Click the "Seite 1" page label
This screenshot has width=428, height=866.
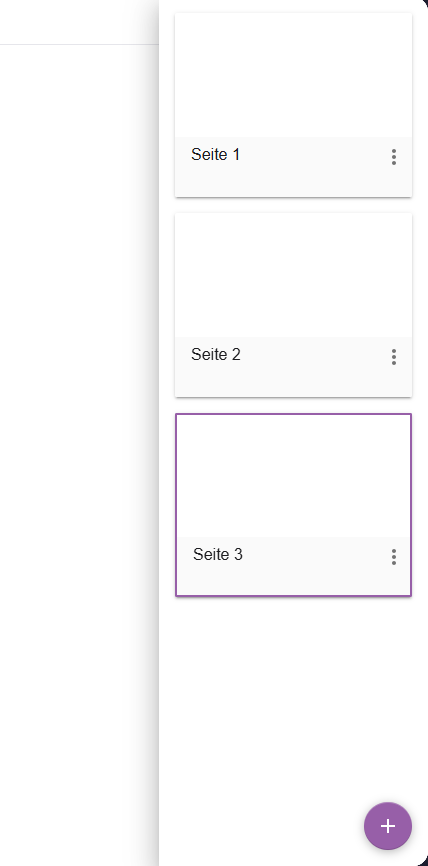click(215, 155)
